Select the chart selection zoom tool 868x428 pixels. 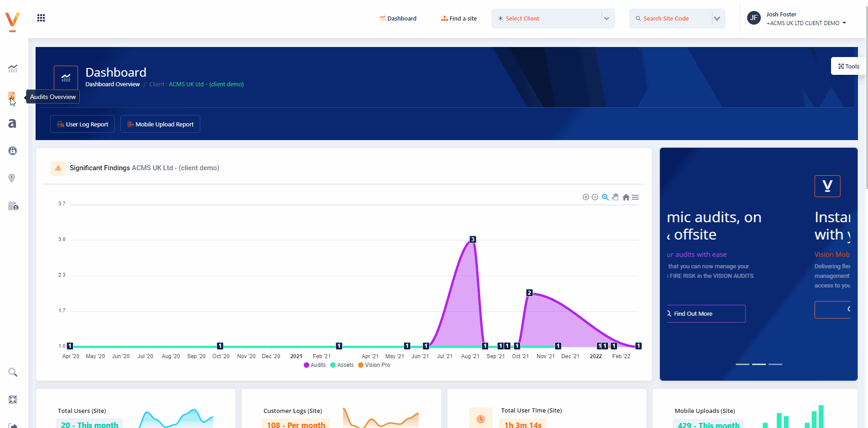[x=605, y=197]
